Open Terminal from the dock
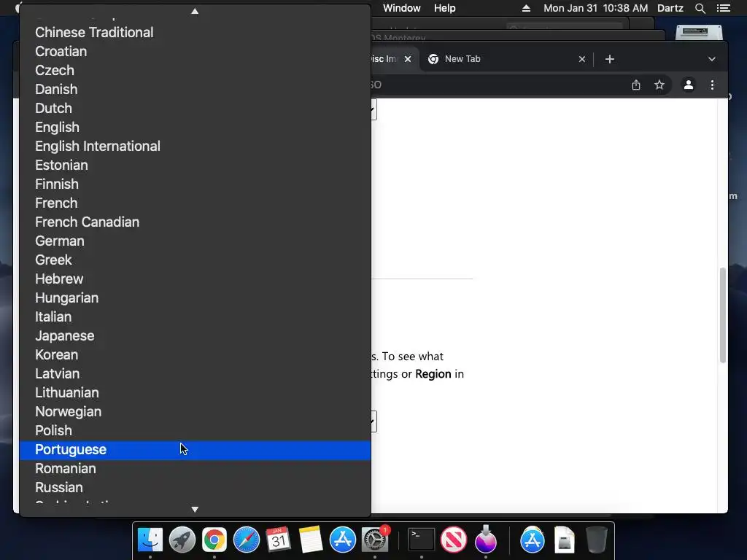 coord(422,540)
